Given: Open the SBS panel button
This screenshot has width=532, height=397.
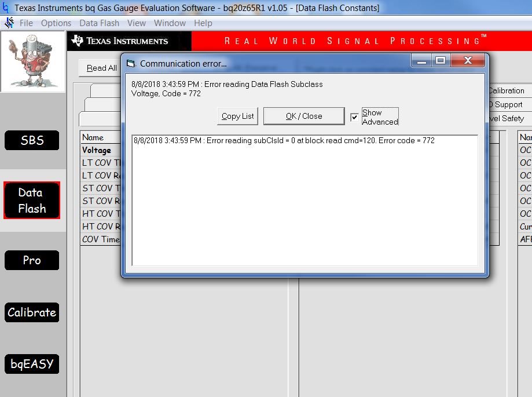Looking at the screenshot, I should [x=32, y=140].
